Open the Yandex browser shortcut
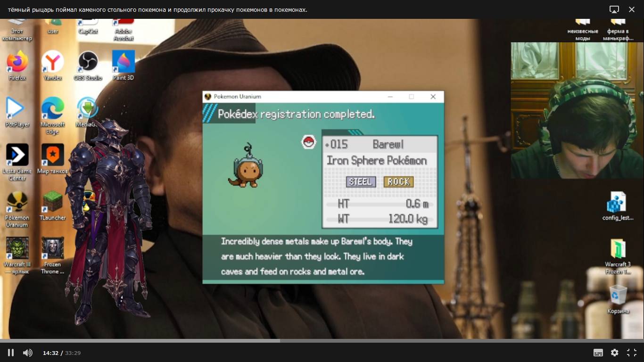The width and height of the screenshot is (644, 362). pos(53,66)
